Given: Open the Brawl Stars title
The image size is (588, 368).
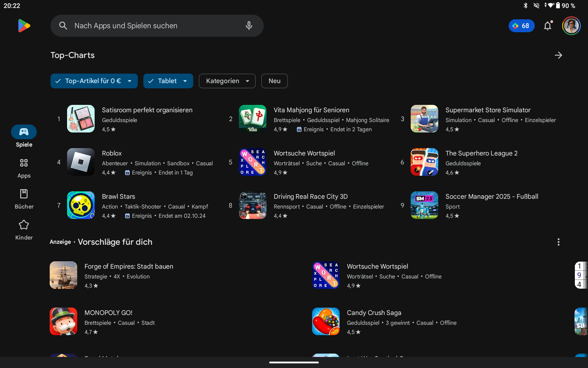Looking at the screenshot, I should pyautogui.click(x=119, y=197).
